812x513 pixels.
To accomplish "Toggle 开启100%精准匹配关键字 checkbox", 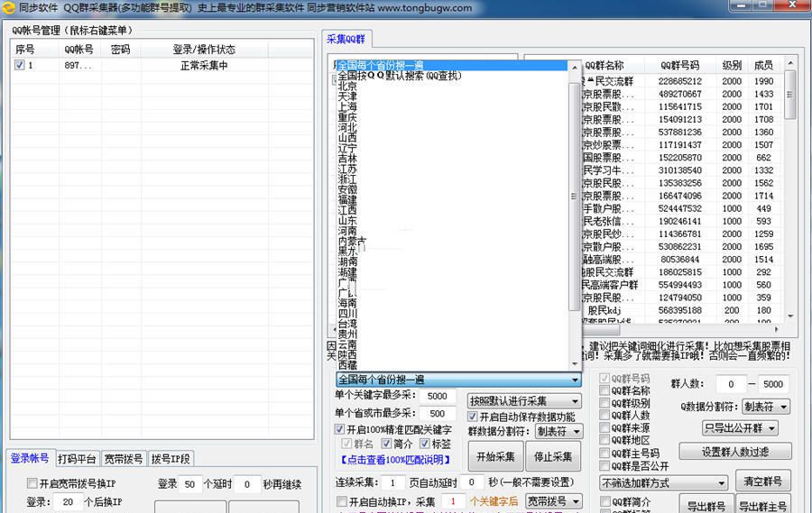I will click(339, 429).
